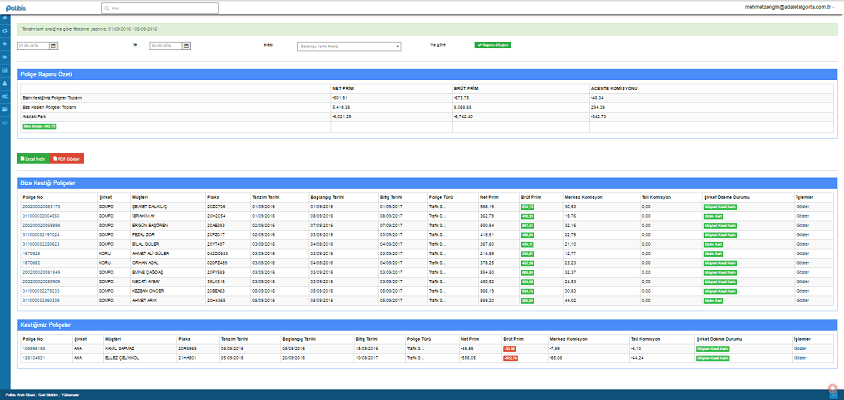Click the PDF Göster button
Image resolution: width=844 pixels, height=400 pixels.
[x=69, y=158]
